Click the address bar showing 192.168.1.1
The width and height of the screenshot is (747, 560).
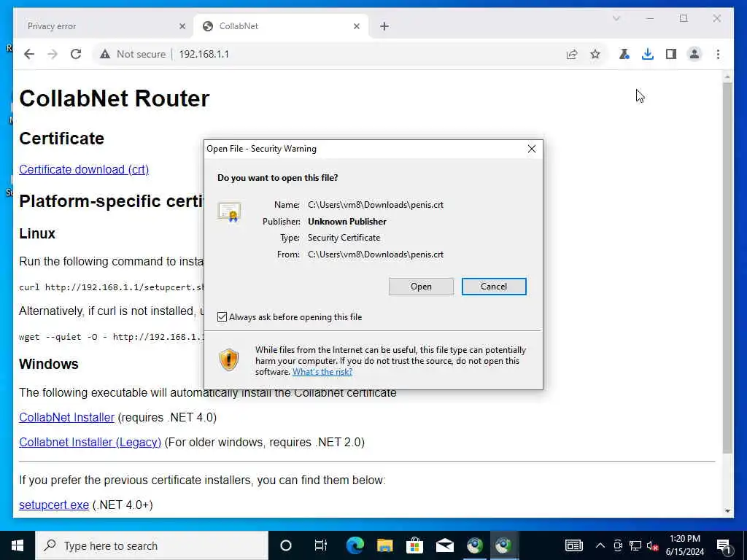pyautogui.click(x=204, y=54)
